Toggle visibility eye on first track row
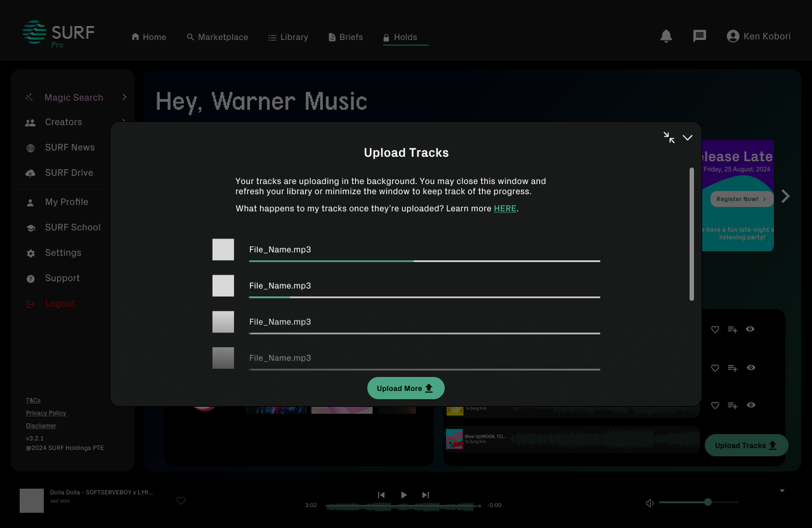Screen dimensions: 812x528 (750, 329)
